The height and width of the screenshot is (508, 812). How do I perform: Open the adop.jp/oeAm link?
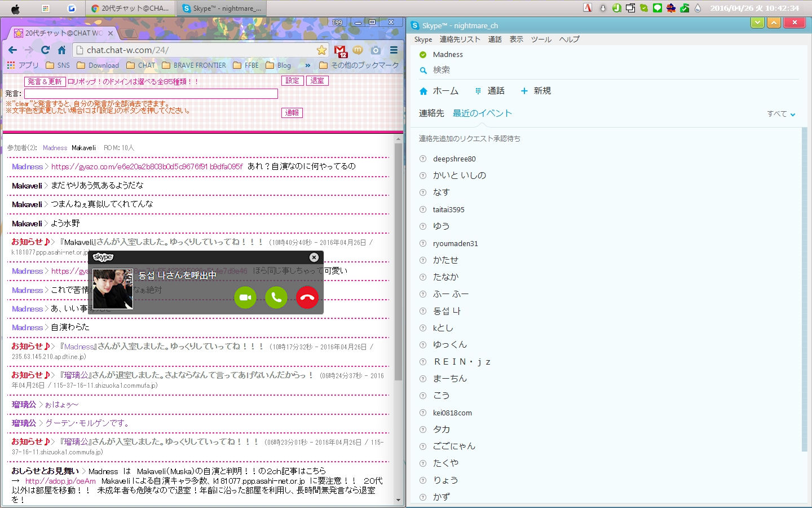point(60,481)
